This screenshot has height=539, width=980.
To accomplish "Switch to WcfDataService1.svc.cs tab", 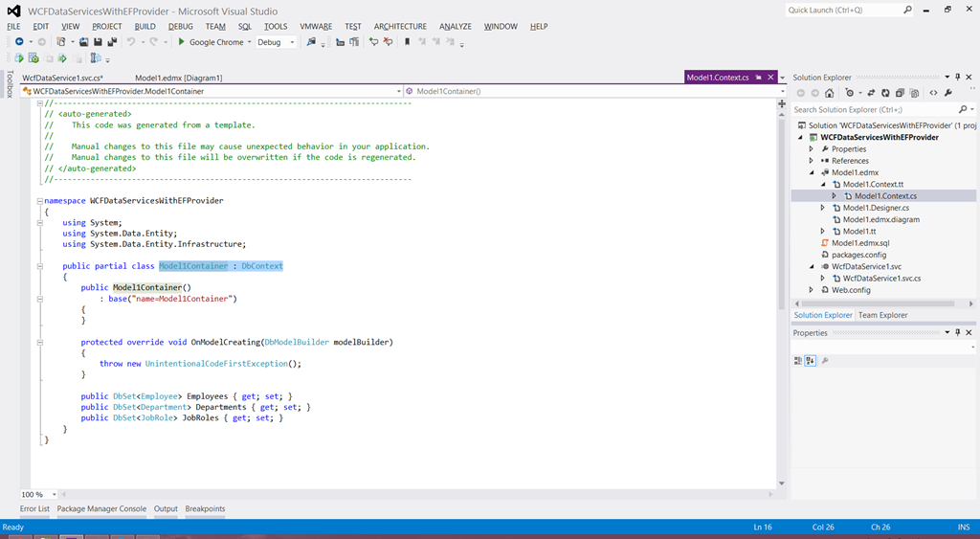I will pyautogui.click(x=62, y=78).
